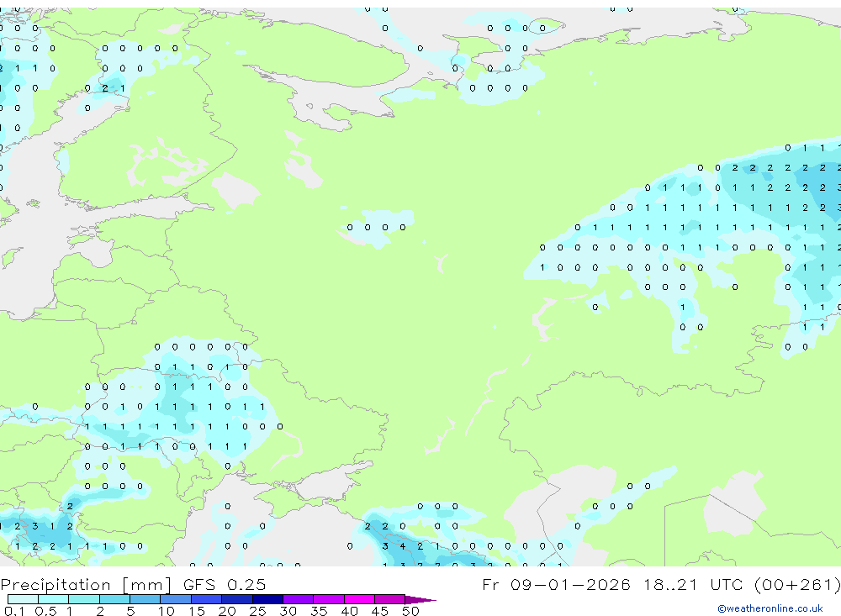Click the 40–45 mm magenta legend swatch
The height and width of the screenshot is (616, 841).
359,599
